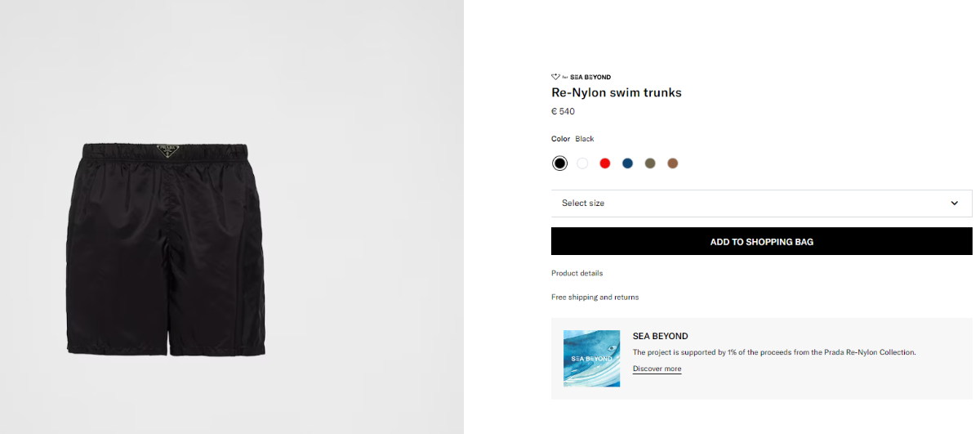This screenshot has height=434, width=980.
Task: Choose the olive green color swatch
Action: [650, 163]
